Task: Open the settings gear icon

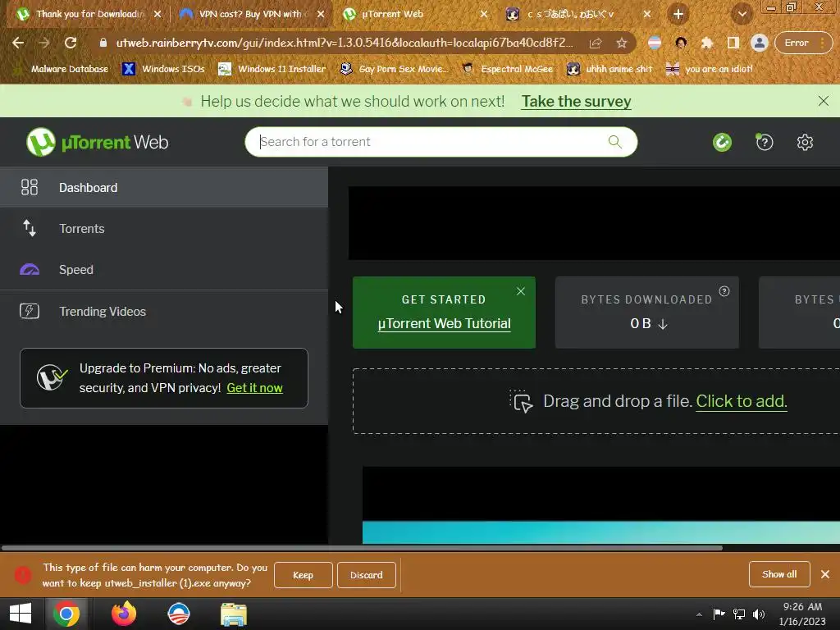Action: pyautogui.click(x=805, y=142)
